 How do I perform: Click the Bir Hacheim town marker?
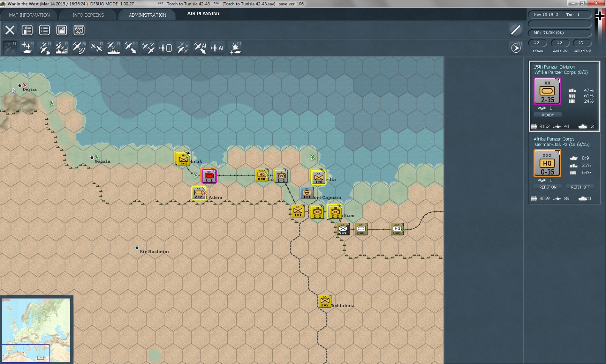coord(137,248)
